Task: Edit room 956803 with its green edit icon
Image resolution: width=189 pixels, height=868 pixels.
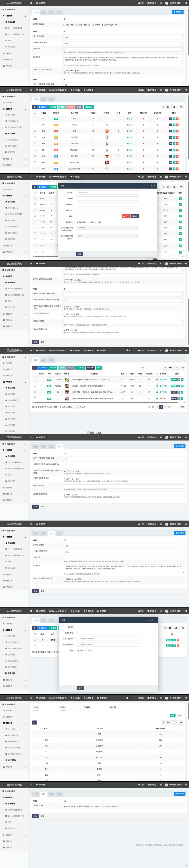Action: pos(180,198)
